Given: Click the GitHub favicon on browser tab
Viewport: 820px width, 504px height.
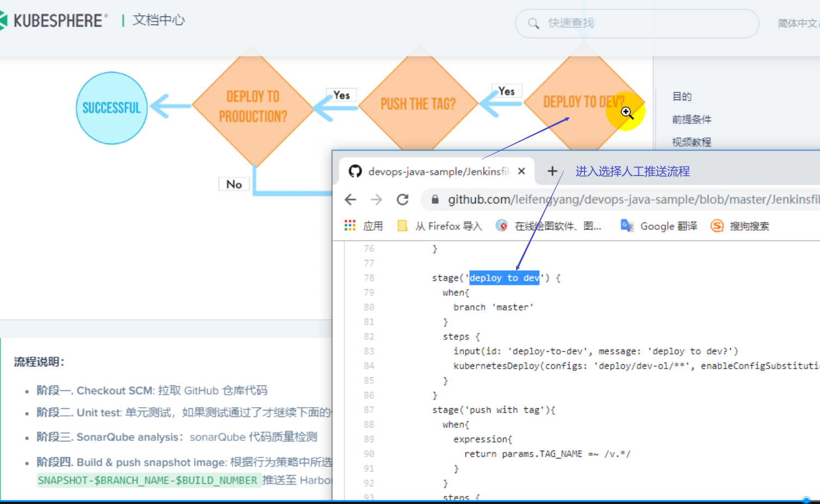Looking at the screenshot, I should (355, 171).
